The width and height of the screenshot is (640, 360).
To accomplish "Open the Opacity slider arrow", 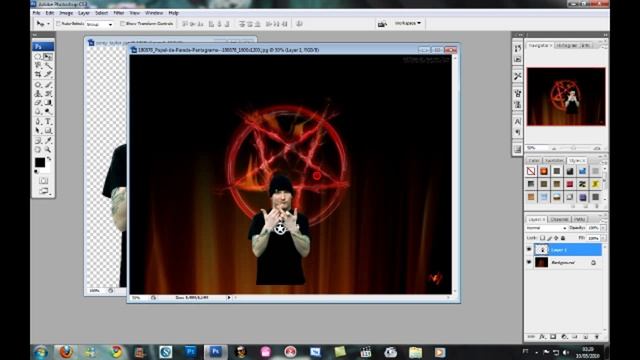I will click(604, 227).
